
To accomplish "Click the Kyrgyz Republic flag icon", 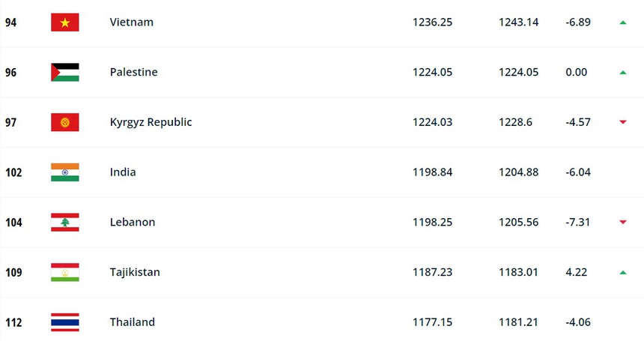I will click(x=64, y=122).
